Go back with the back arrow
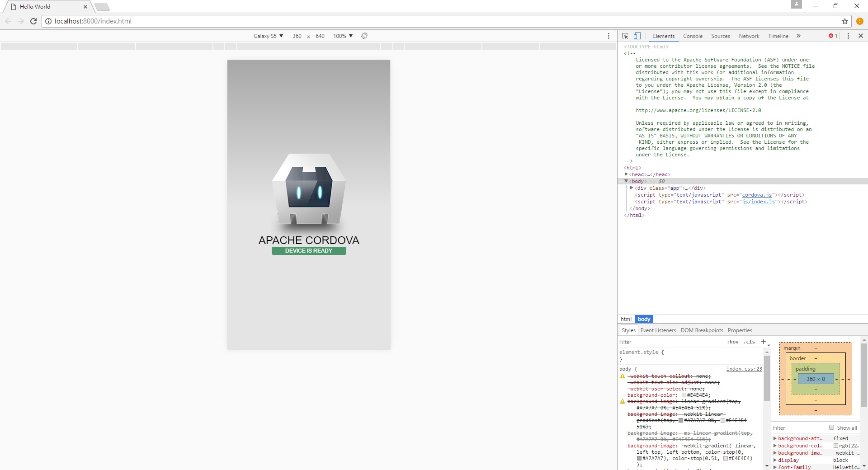 coord(8,21)
